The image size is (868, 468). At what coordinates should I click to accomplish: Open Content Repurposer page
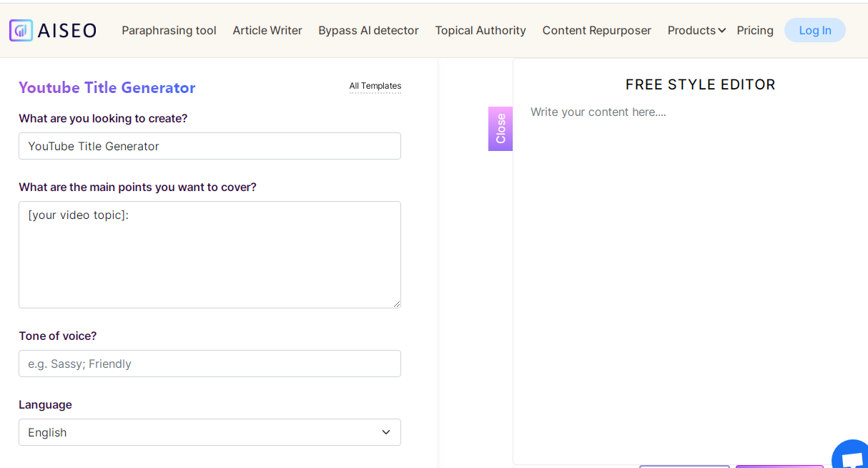coord(596,30)
